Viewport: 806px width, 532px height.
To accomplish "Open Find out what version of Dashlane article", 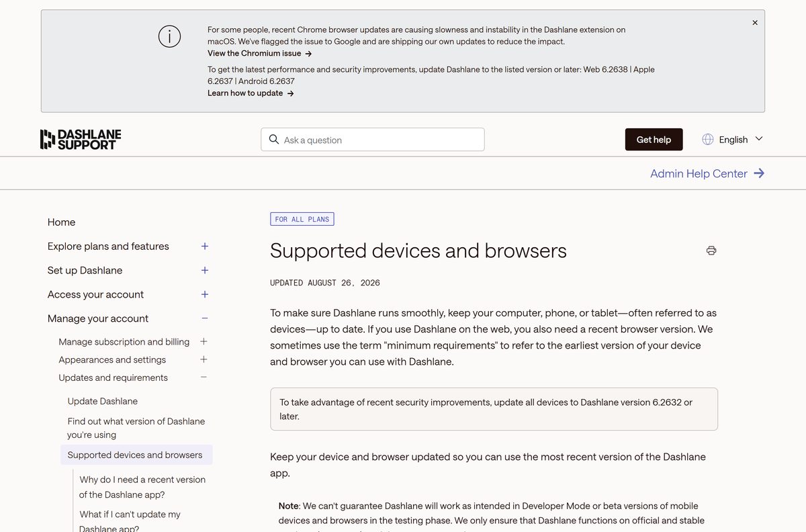I will click(136, 428).
